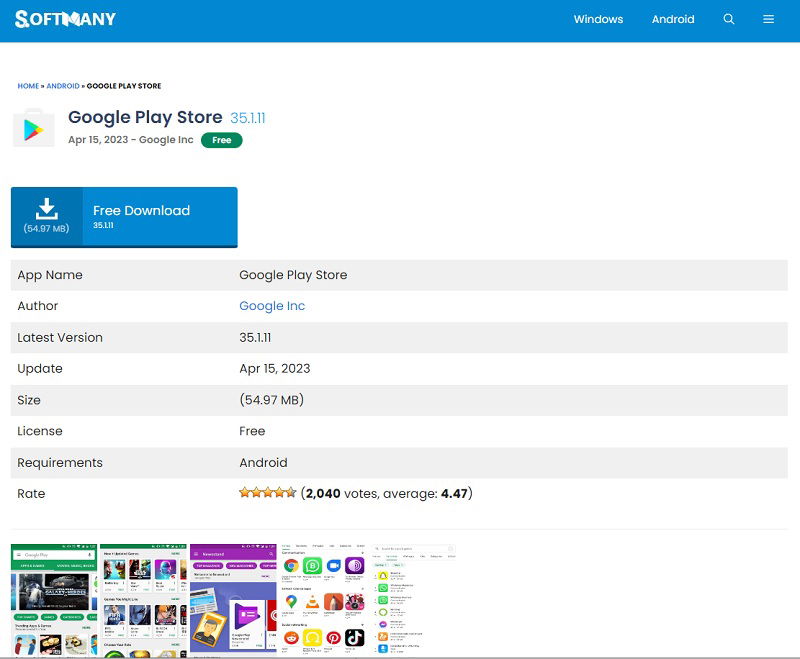
Task: Click the 2,040 votes rating text
Action: click(x=387, y=493)
